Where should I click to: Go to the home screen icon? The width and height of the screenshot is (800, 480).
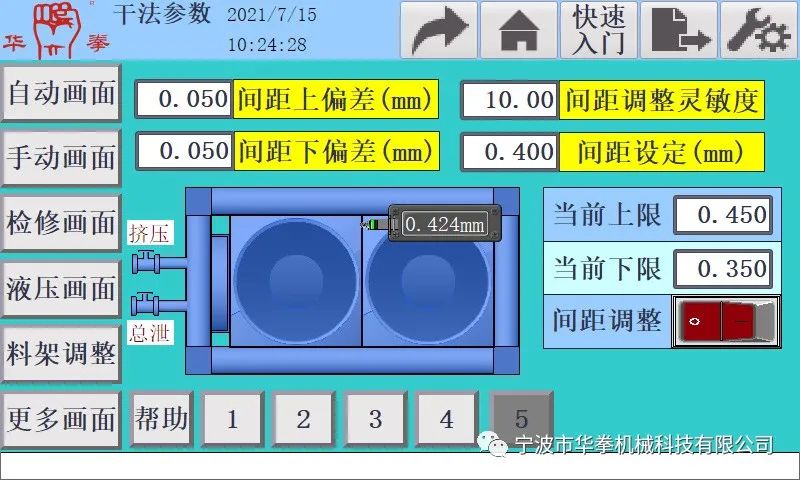tap(519, 30)
